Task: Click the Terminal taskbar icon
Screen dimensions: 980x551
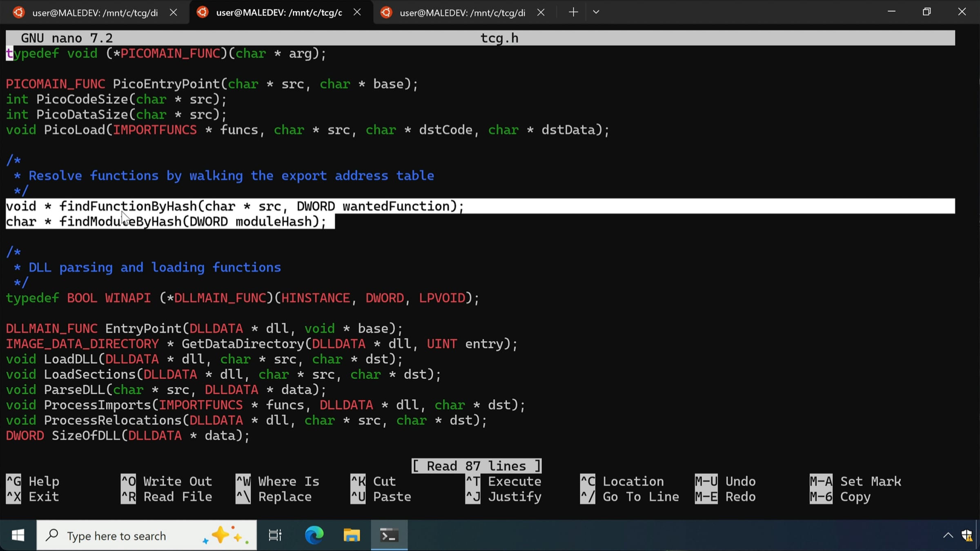Action: pos(389,535)
